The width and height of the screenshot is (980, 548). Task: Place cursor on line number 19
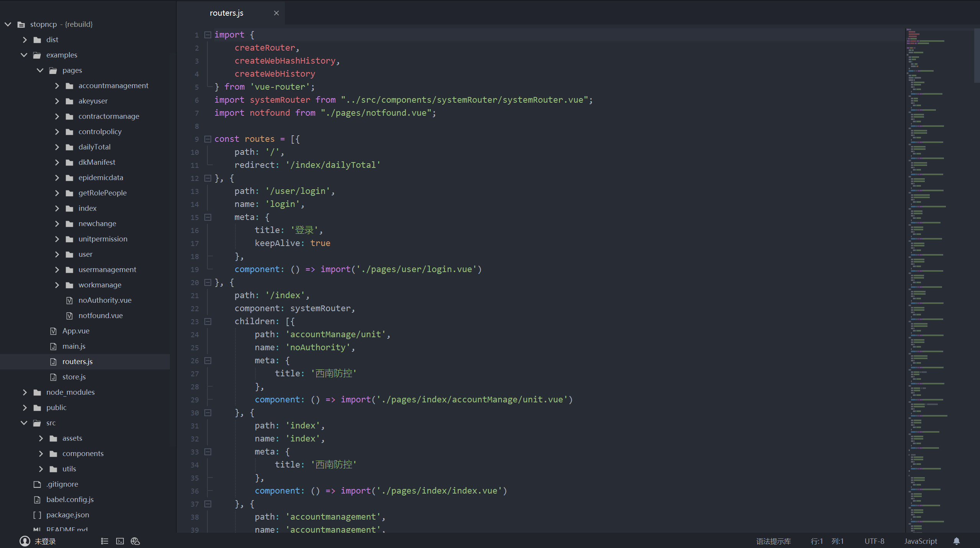coord(195,270)
